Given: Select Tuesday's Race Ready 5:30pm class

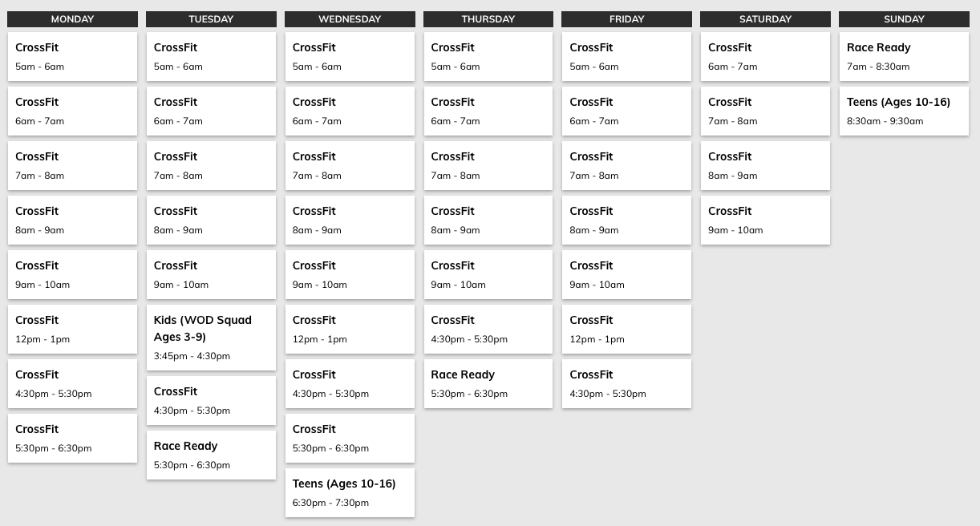Looking at the screenshot, I should pyautogui.click(x=211, y=455).
